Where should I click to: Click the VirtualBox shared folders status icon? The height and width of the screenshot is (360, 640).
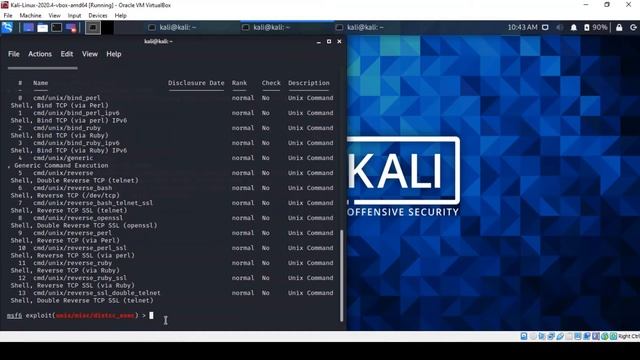(569, 336)
